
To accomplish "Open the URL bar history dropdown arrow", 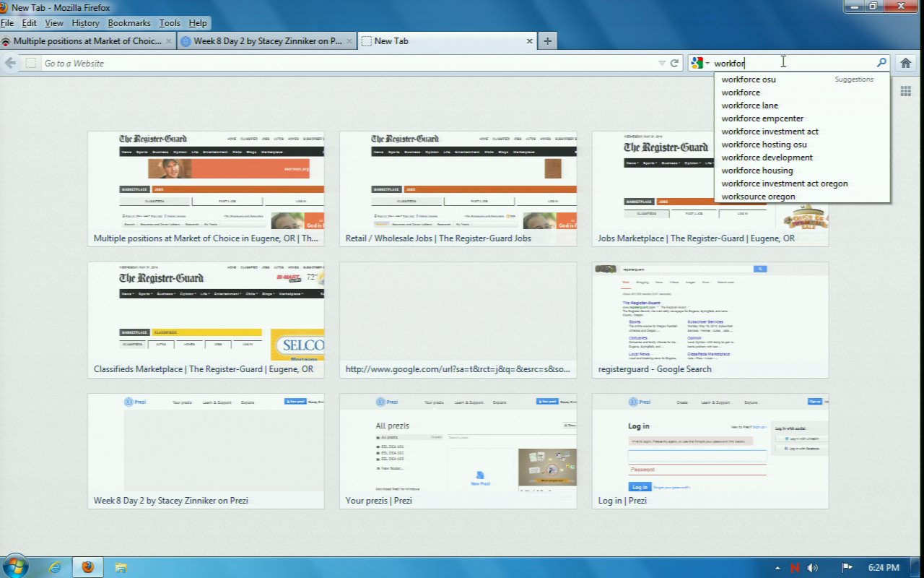I will click(x=661, y=64).
